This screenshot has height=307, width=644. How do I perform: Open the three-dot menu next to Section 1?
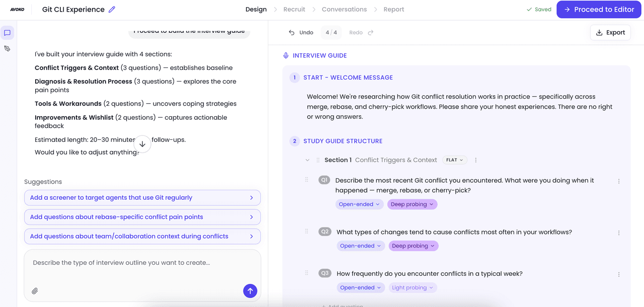tap(475, 160)
